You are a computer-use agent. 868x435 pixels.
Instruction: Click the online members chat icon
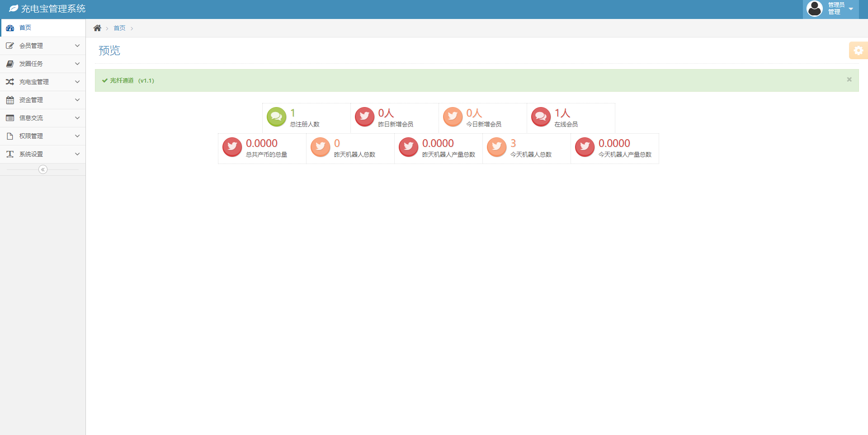[x=541, y=117]
